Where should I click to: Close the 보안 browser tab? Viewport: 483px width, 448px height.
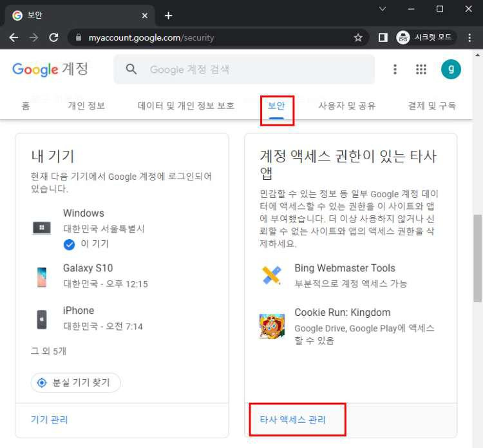(x=145, y=15)
